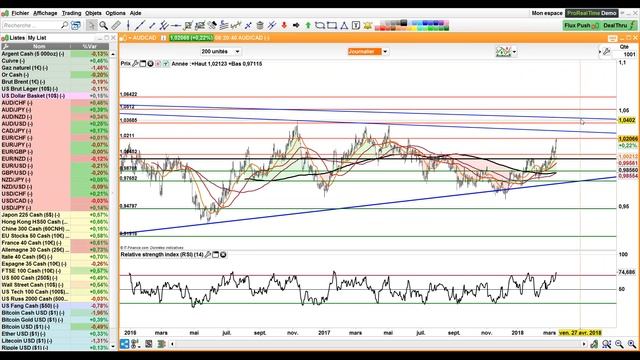Select the parallel channel tool
This screenshot has width=640, height=360.
164,25
